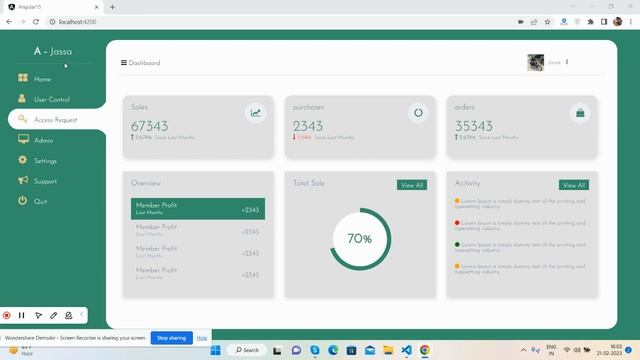Click the User Control person icon

(22, 98)
